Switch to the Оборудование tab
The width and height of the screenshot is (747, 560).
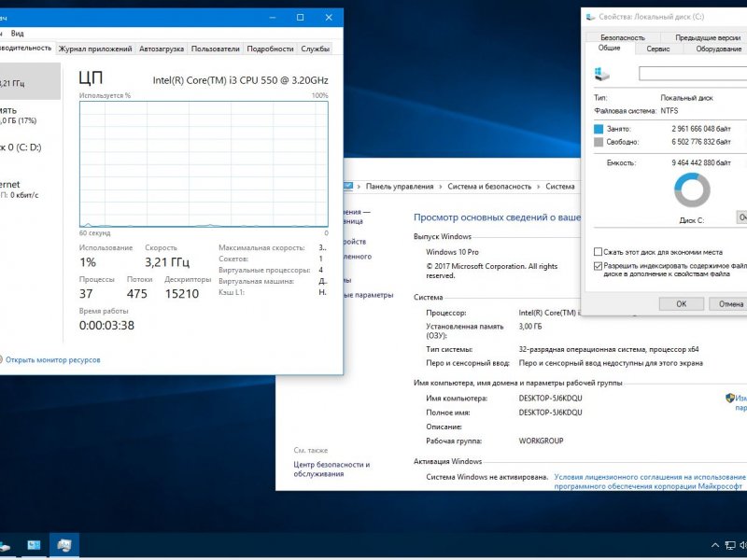point(718,49)
